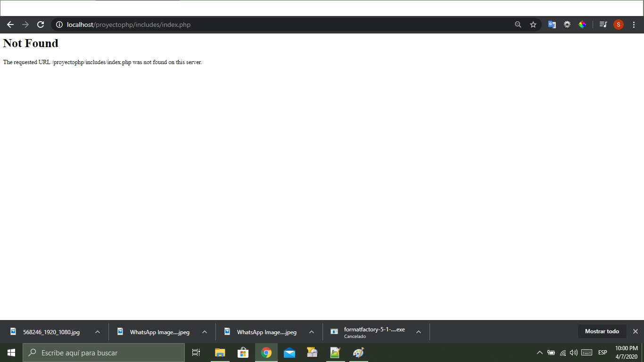Reload the current page
The image size is (644, 362).
41,25
